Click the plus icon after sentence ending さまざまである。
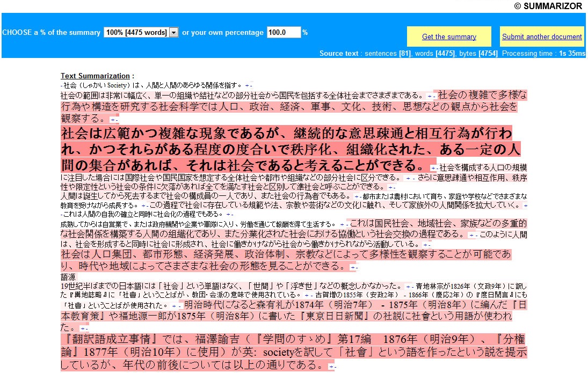This screenshot has height=373, width=588. [x=430, y=97]
